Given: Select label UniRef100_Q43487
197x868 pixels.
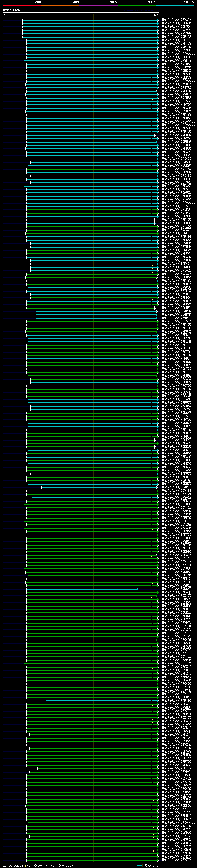Looking at the screenshot, I should tap(177, 826).
